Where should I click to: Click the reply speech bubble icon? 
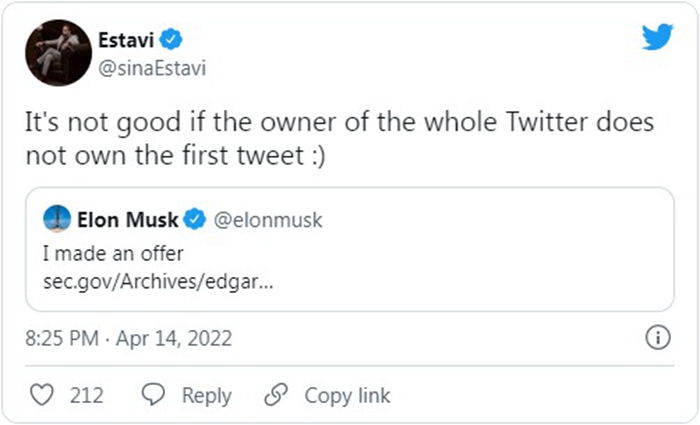(153, 395)
